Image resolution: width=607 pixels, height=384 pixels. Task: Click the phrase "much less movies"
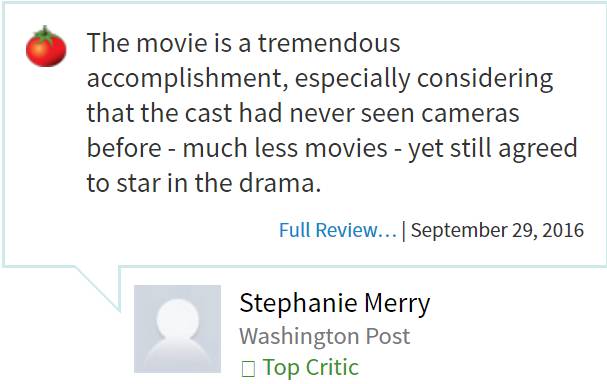tap(285, 148)
